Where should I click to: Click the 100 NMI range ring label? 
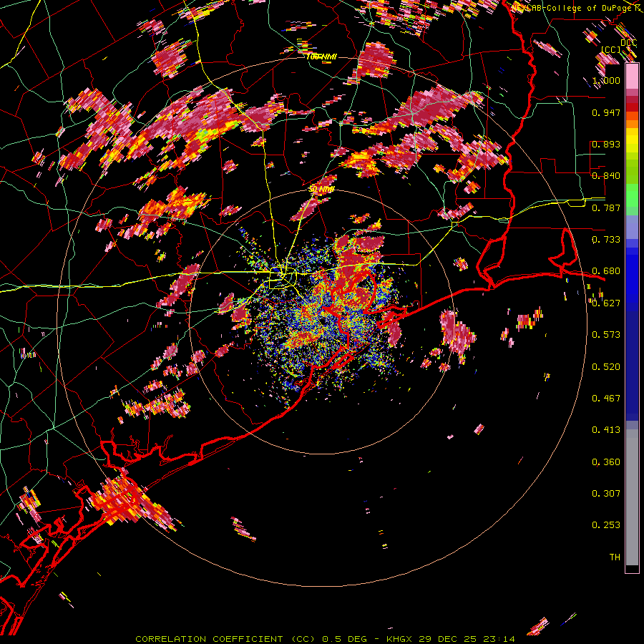click(x=321, y=57)
